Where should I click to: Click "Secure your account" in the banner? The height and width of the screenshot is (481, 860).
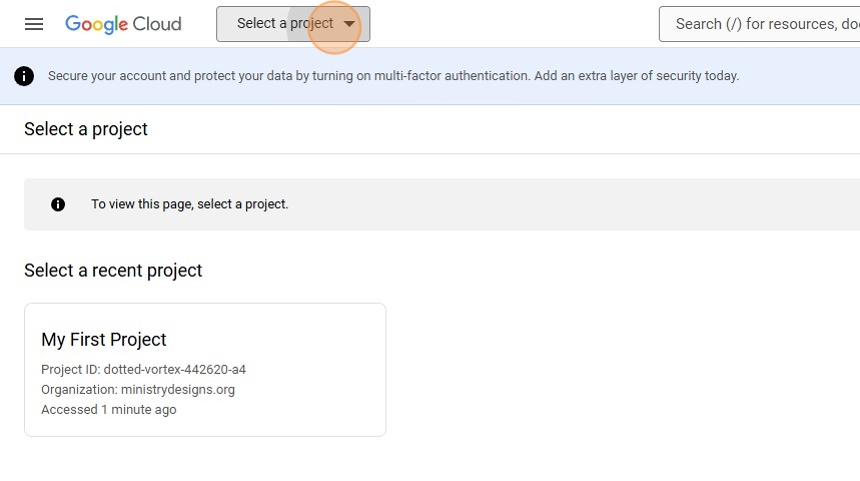[100, 76]
